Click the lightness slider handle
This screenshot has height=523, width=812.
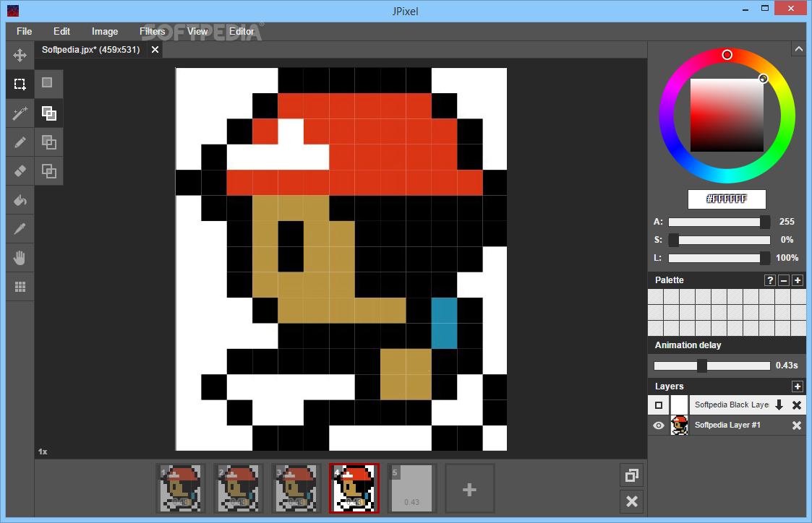point(764,258)
